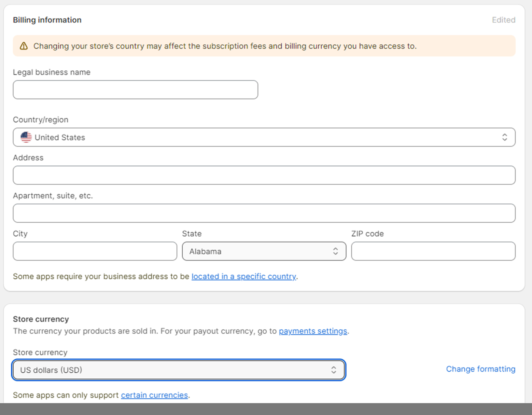Viewport: 532px width, 415px height.
Task: Click the chevron icon on Country/region selector
Action: point(505,137)
